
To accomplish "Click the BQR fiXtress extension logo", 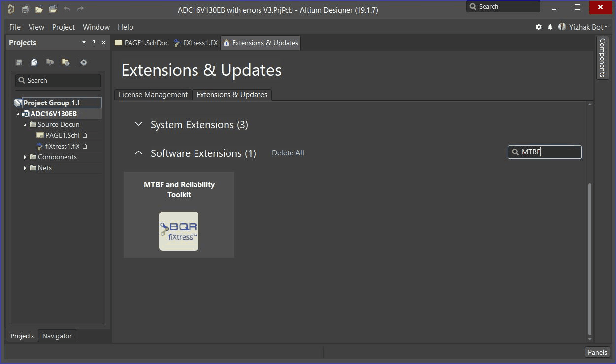I will [x=179, y=231].
